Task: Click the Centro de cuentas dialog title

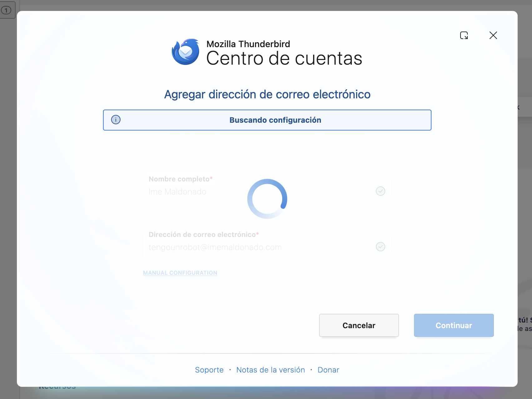Action: 284,58
